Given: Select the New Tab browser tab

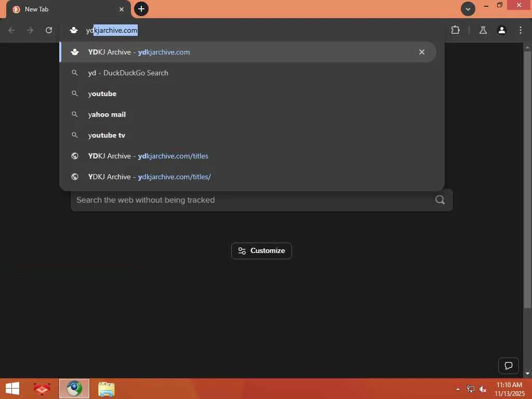Looking at the screenshot, I should click(68, 9).
